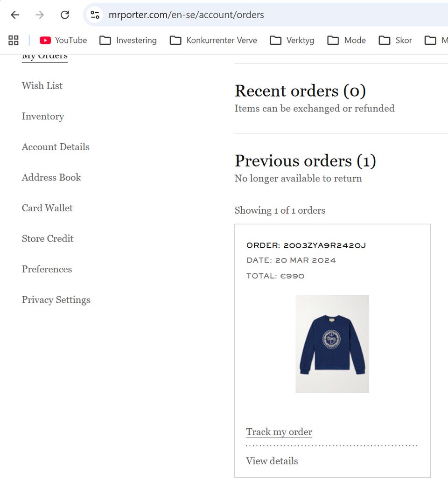Click the browser back arrow

[x=15, y=15]
